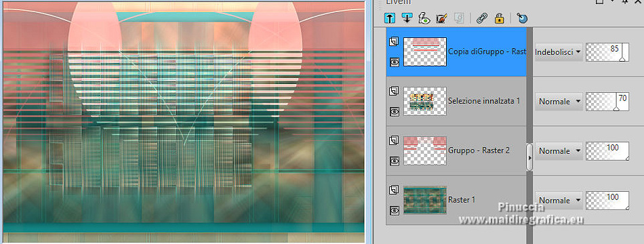This screenshot has width=644, height=244.
Task: Click the layer type icon of Selezione innalzata 1
Action: coord(394,91)
